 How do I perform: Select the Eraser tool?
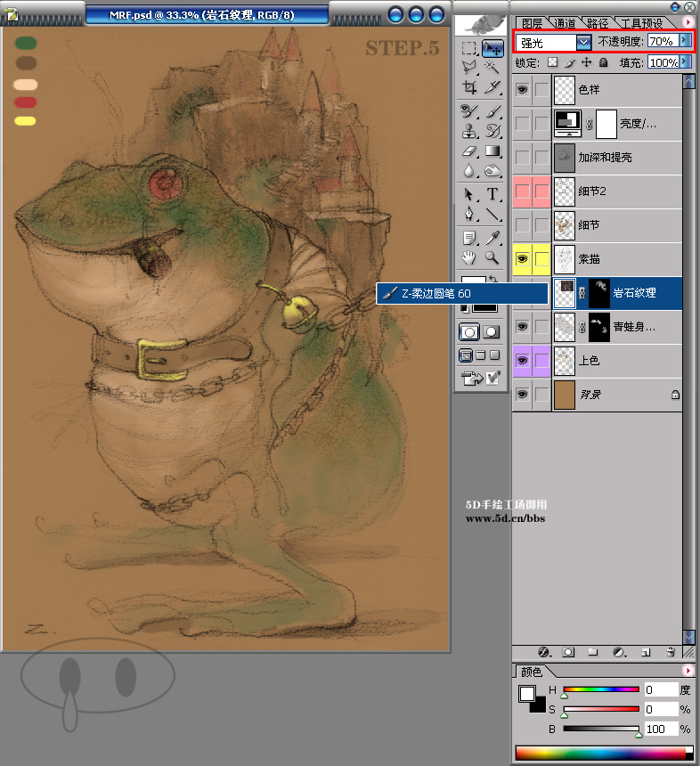tap(469, 151)
